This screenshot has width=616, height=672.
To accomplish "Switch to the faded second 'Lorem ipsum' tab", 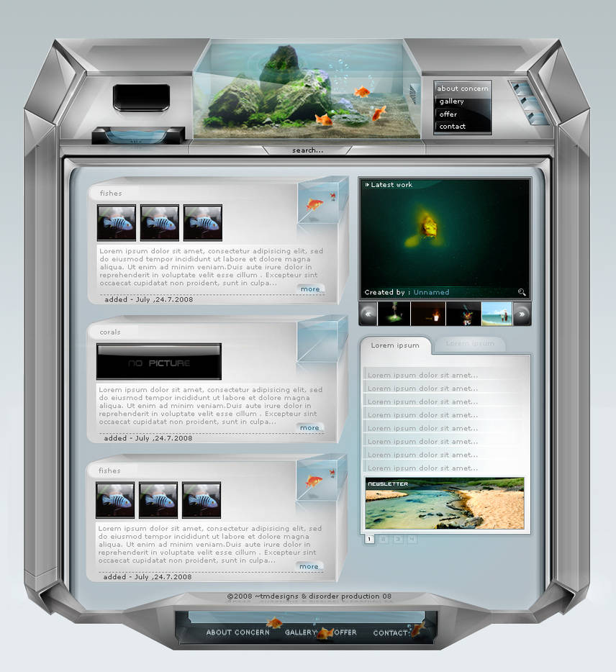I will 469,344.
